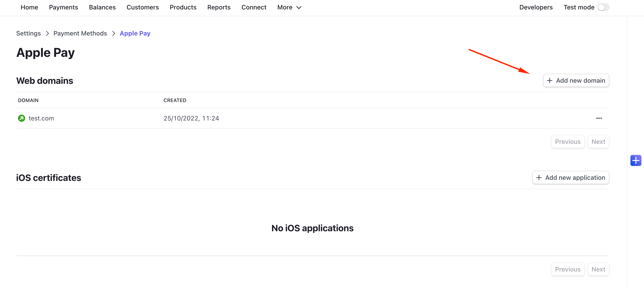Click the blue plus floating button
Image resolution: width=644 pixels, height=289 pixels.
(636, 160)
